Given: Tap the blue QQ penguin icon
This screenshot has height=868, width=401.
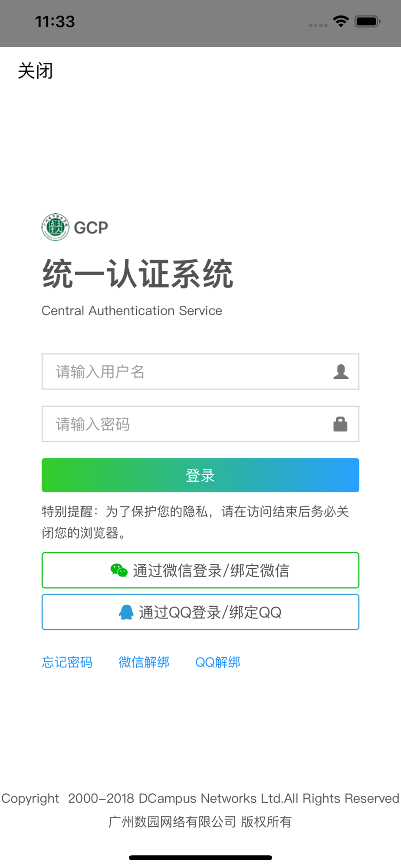Looking at the screenshot, I should tap(126, 612).
